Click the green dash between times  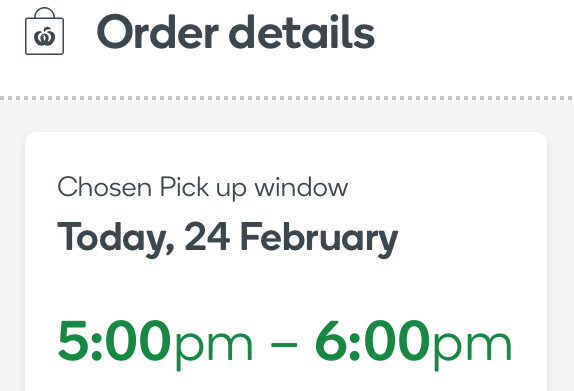284,345
